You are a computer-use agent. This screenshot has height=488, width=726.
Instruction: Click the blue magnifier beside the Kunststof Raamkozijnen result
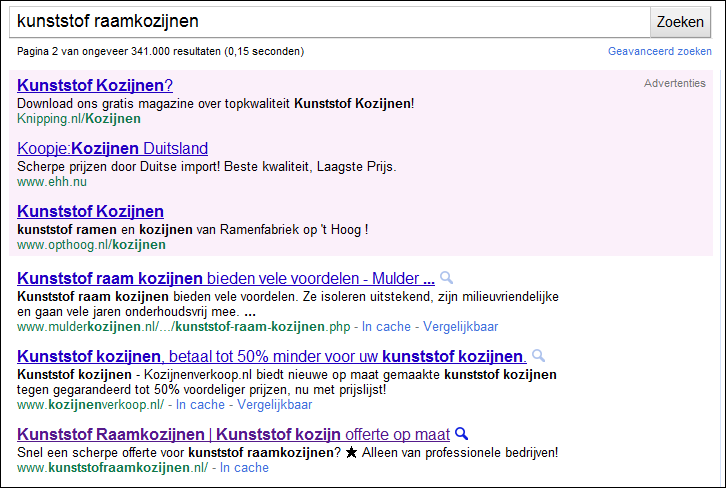tap(462, 434)
